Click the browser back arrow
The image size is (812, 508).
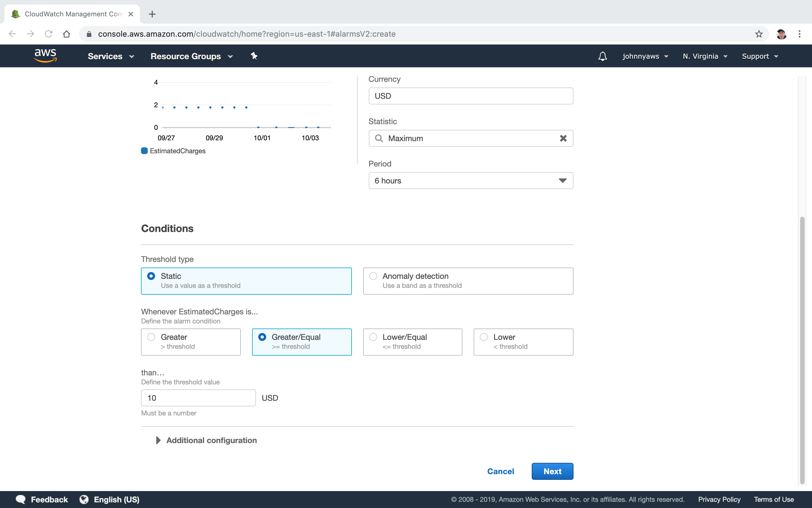[12, 34]
